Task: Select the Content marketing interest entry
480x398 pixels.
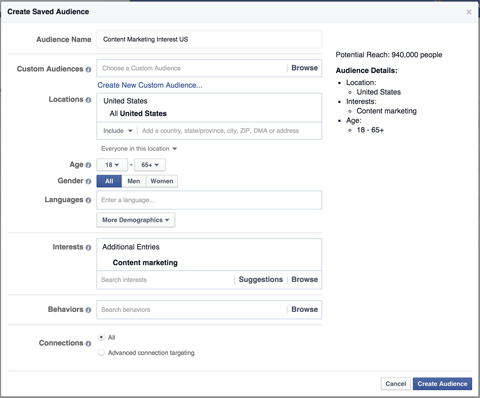Action: pos(145,263)
